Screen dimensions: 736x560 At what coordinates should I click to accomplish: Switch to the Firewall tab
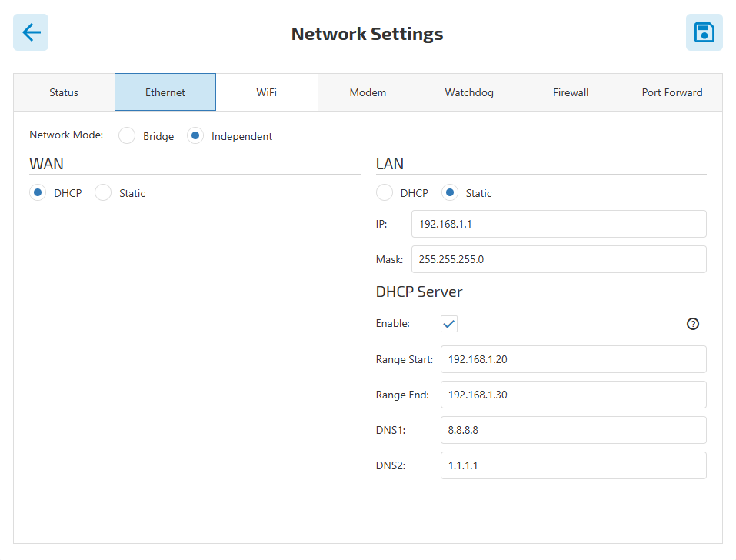571,92
